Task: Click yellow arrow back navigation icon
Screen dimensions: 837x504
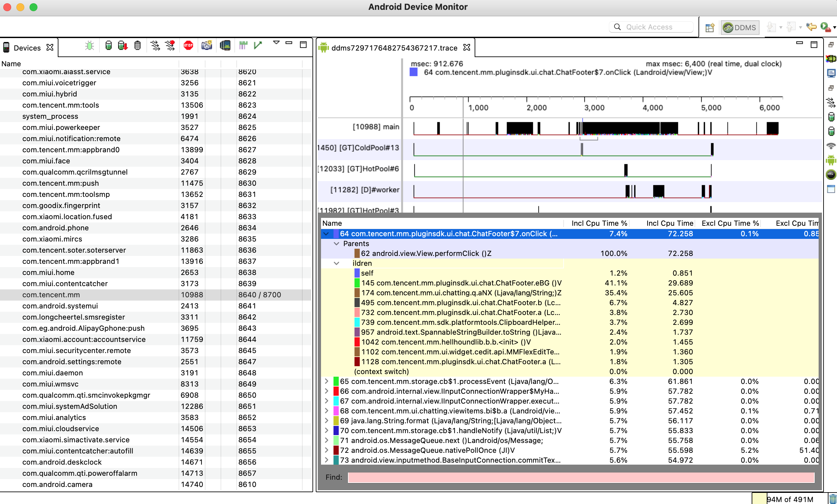Action: [x=811, y=27]
